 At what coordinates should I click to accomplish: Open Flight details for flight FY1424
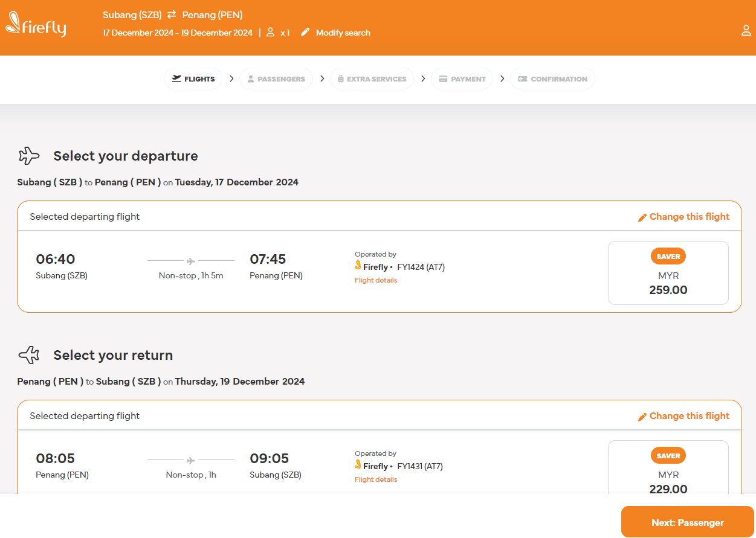pos(376,280)
